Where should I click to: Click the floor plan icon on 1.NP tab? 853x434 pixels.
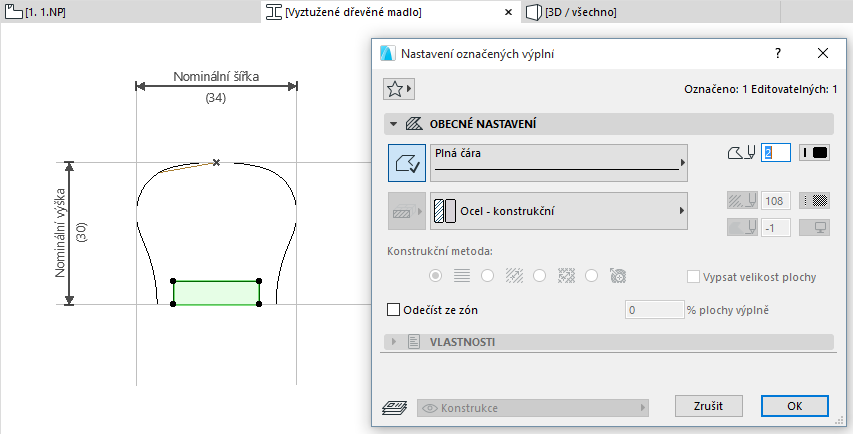point(14,11)
